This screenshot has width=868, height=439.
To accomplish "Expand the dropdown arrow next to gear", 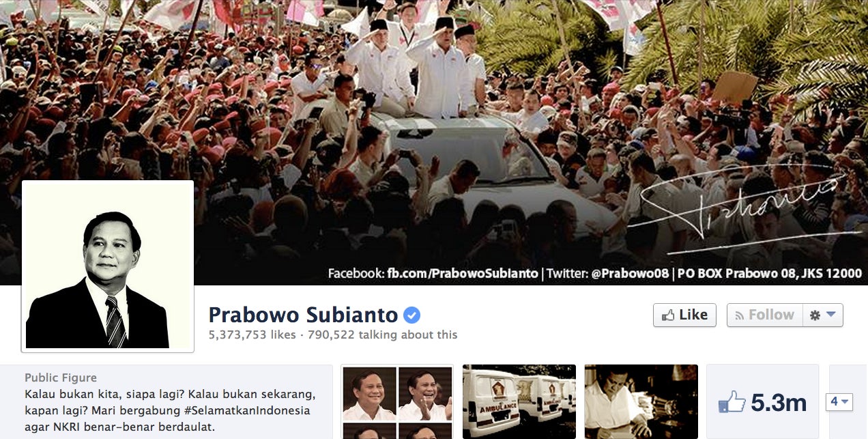I will pos(830,315).
